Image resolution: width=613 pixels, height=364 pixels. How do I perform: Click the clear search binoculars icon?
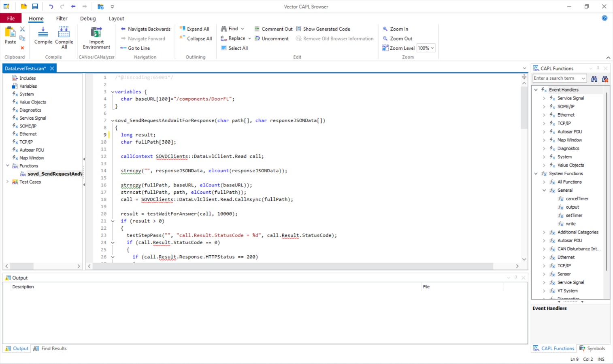[605, 78]
